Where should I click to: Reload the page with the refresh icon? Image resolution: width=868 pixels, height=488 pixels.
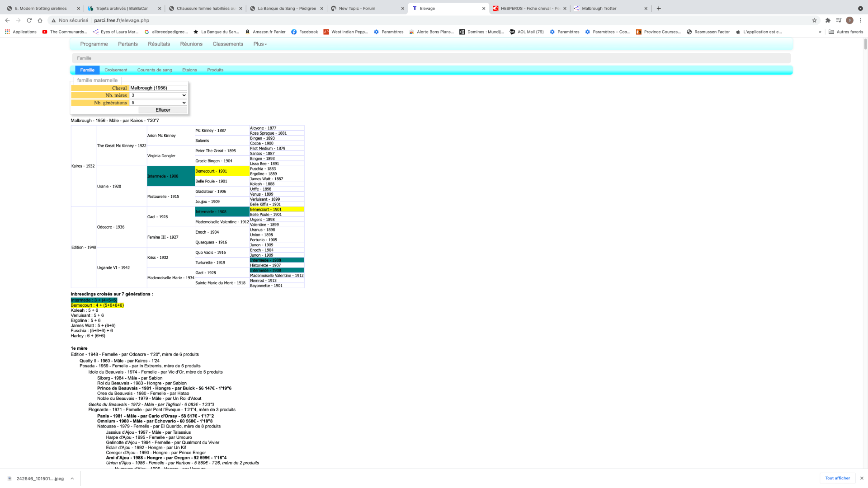29,20
